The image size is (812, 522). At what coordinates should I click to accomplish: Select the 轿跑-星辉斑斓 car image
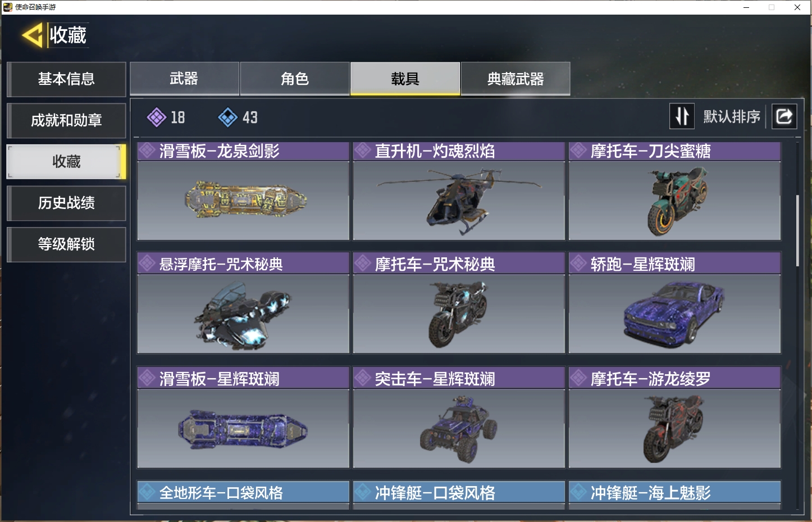pos(674,314)
